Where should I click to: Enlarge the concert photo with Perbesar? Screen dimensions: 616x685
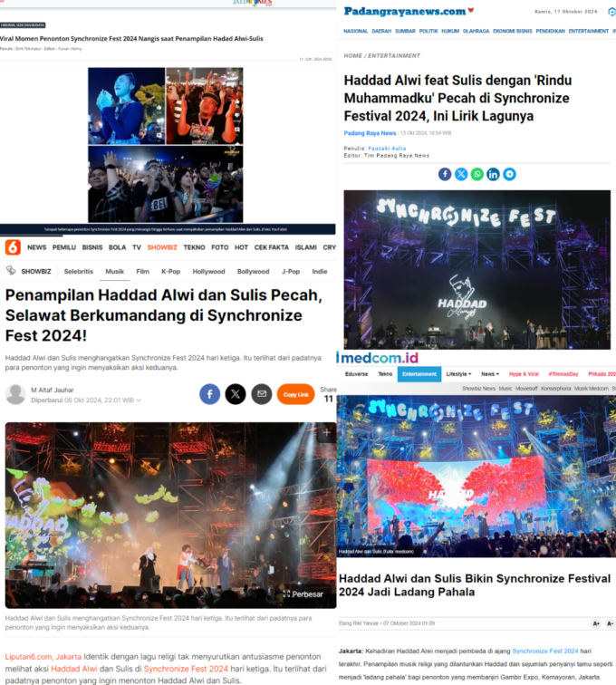(x=303, y=594)
